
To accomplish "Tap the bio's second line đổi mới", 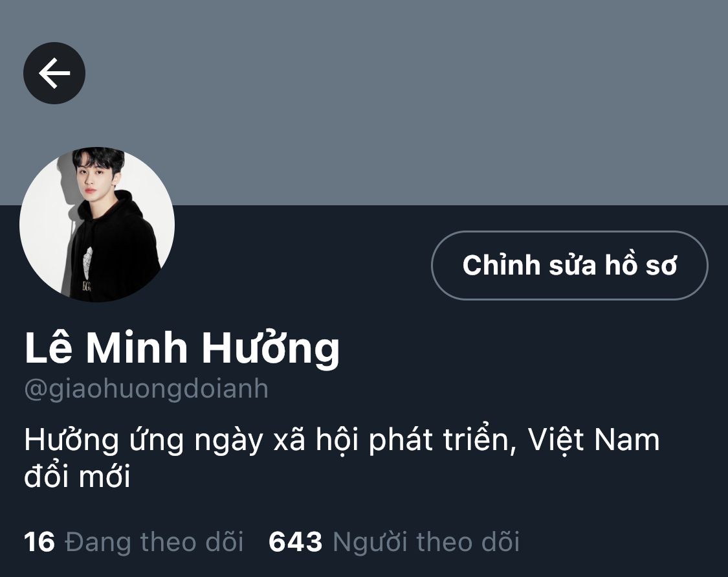I will (77, 477).
